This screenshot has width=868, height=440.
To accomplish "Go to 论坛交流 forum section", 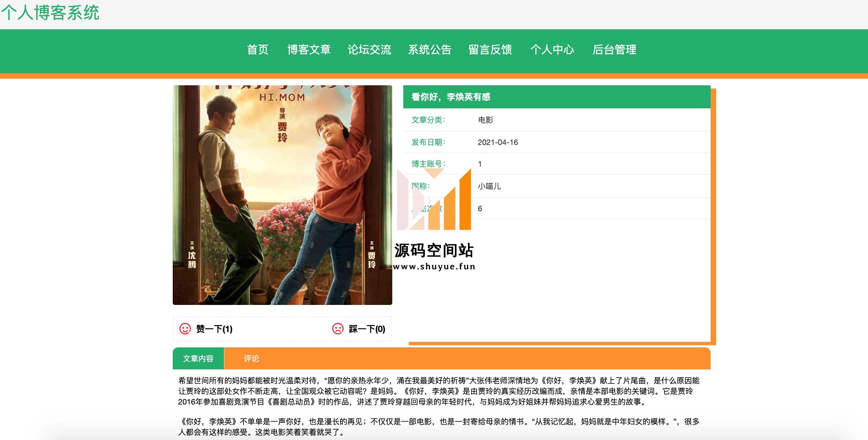I will coord(369,49).
